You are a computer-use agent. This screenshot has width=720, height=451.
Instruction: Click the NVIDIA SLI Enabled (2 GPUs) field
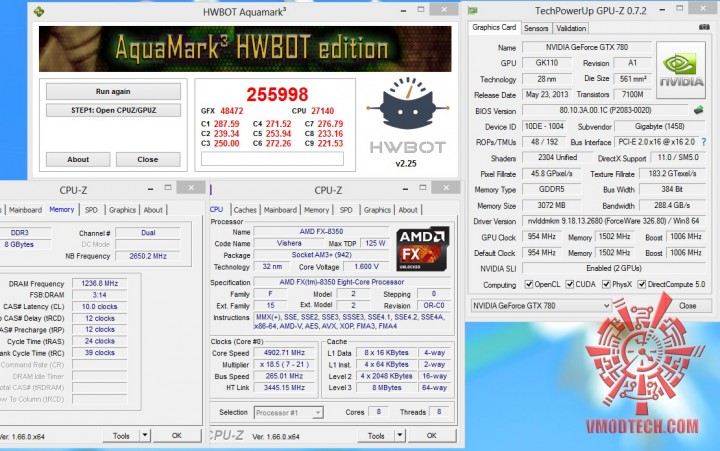(x=613, y=268)
